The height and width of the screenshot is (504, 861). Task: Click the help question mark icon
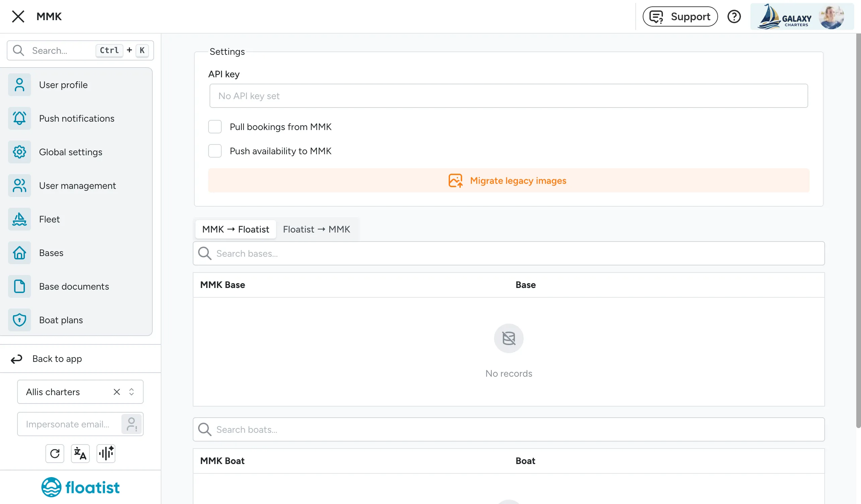(734, 16)
